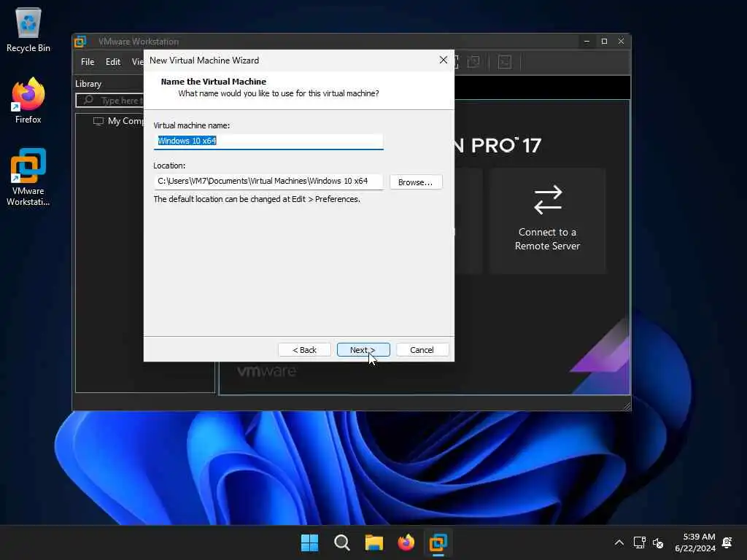Close the New Virtual Machine Wizard dialog
747x560 pixels.
[444, 60]
